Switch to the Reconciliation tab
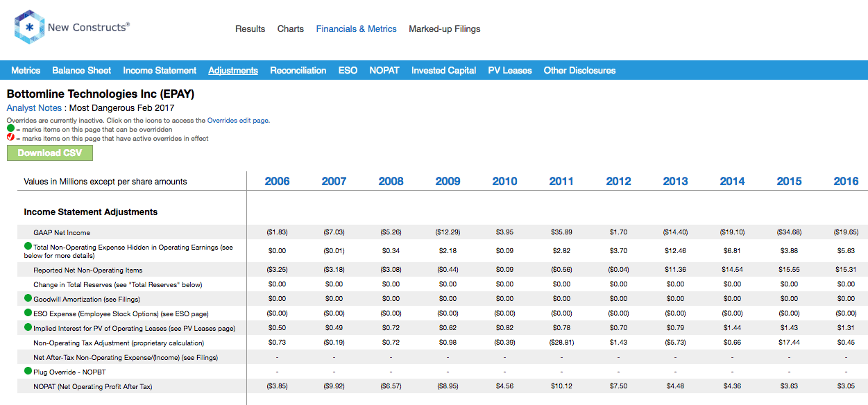868x405 pixels. pos(298,70)
